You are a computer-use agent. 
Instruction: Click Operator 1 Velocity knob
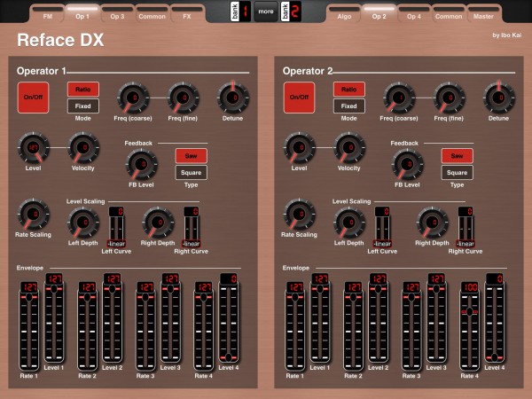point(83,147)
